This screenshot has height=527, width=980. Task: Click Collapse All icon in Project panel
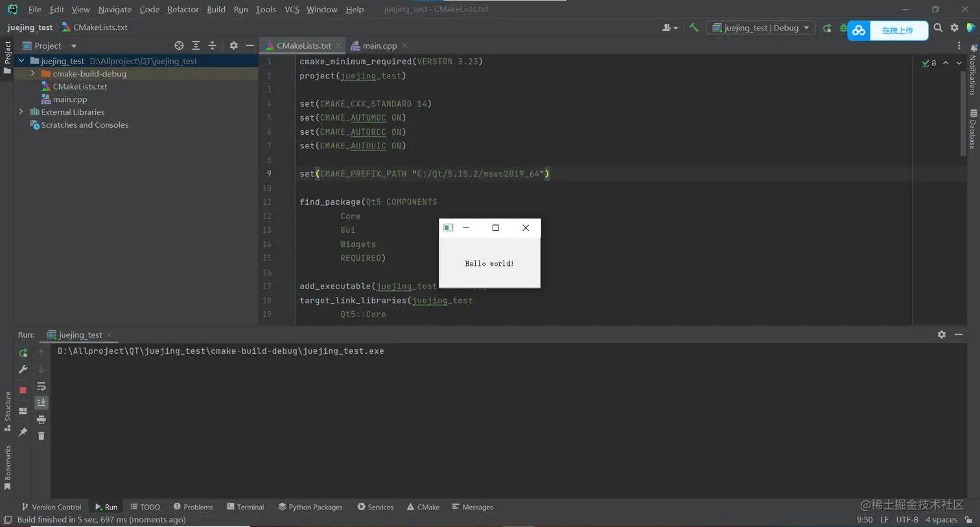click(x=212, y=45)
